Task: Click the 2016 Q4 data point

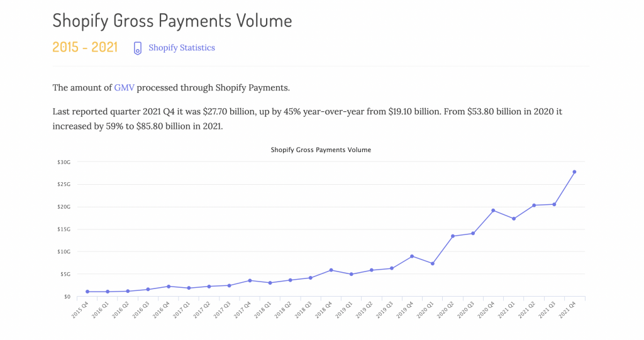Action: point(169,287)
